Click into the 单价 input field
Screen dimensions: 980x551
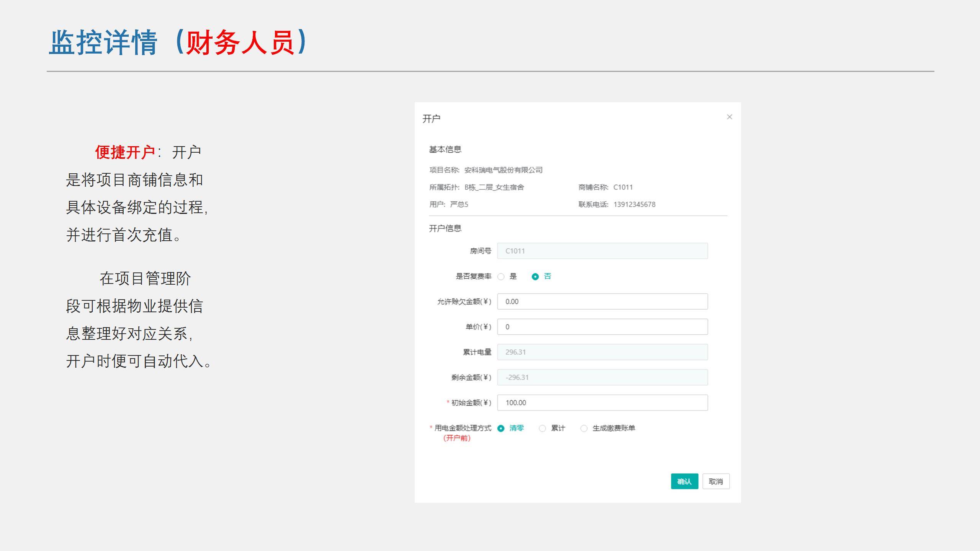click(602, 327)
